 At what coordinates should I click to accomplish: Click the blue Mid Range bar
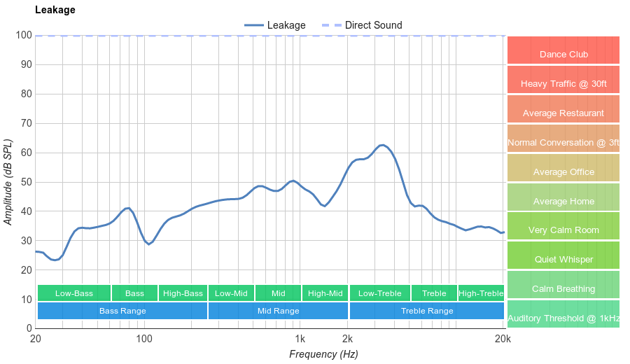point(278,311)
